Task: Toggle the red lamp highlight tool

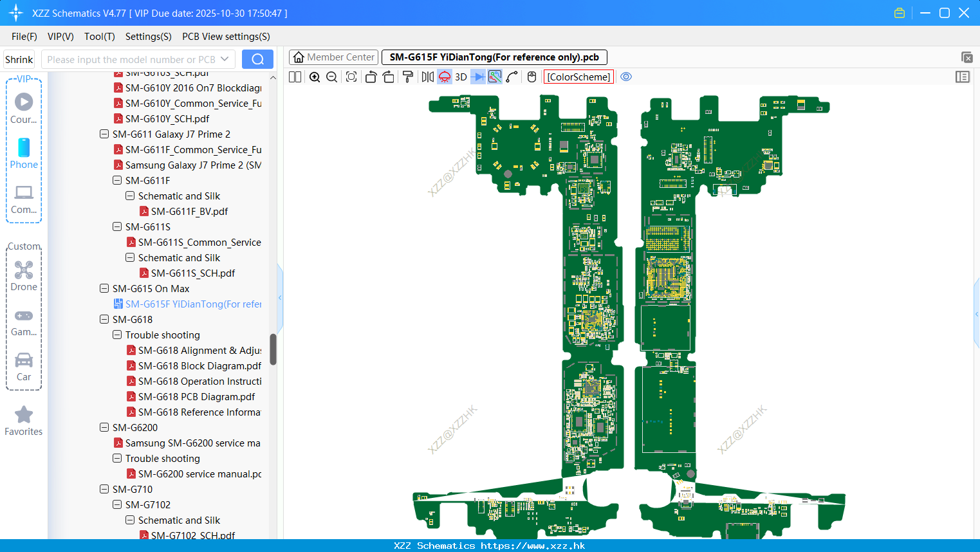Action: point(445,77)
